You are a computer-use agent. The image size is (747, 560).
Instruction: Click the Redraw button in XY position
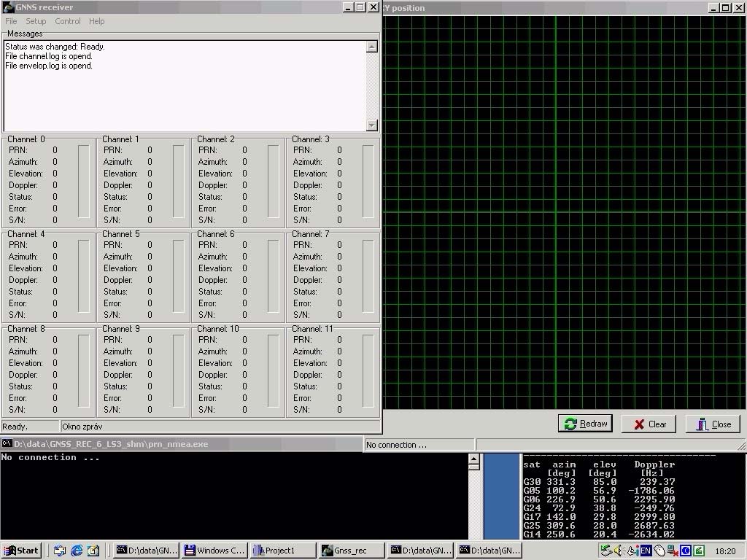(586, 424)
